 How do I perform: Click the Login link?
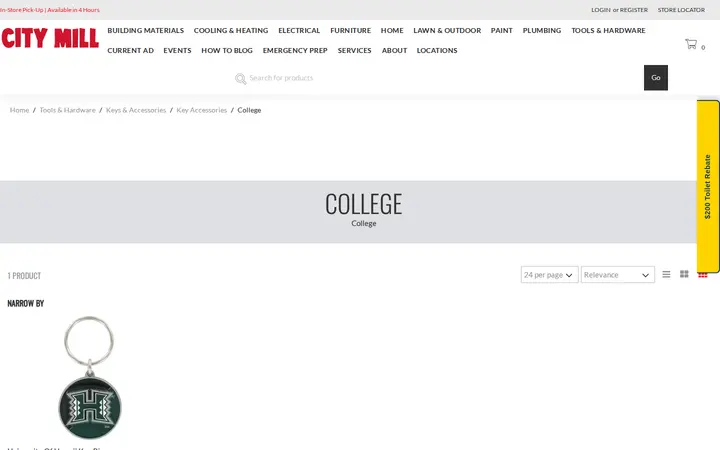[x=601, y=10]
